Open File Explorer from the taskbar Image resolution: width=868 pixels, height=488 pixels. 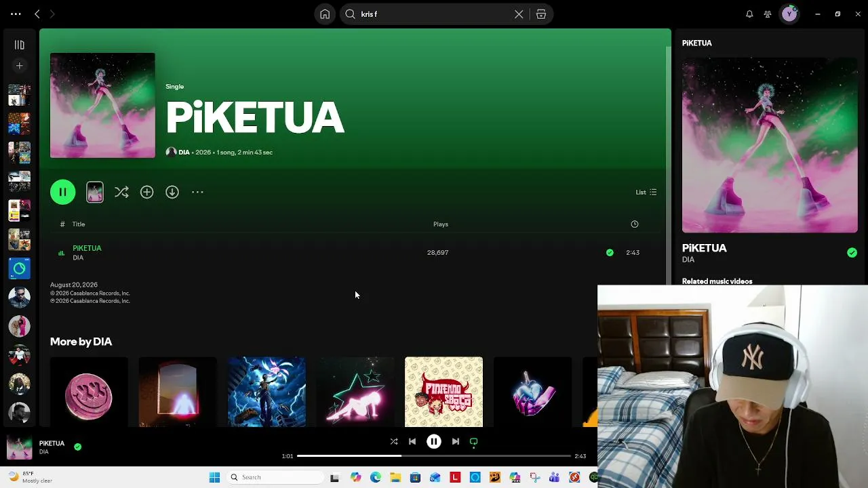point(395,477)
